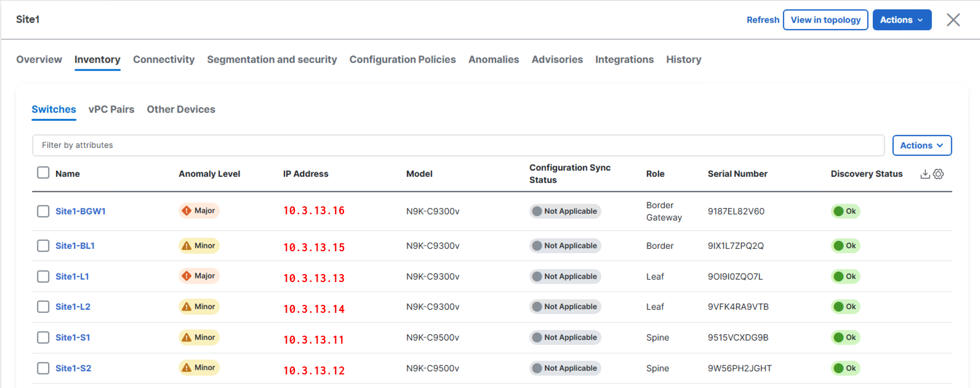
Task: Go to the Anomalies tab
Action: pyautogui.click(x=493, y=60)
